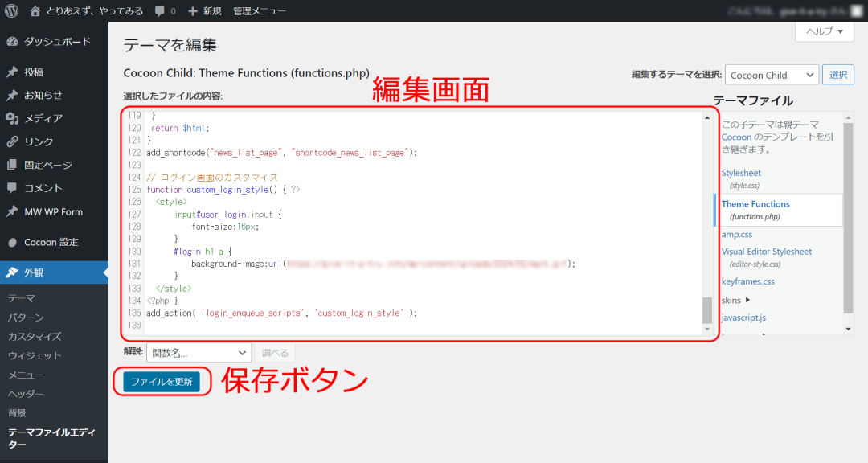Screen dimensions: 868x463
Task: Click theme files scrollbar down arrow
Action: point(848,329)
